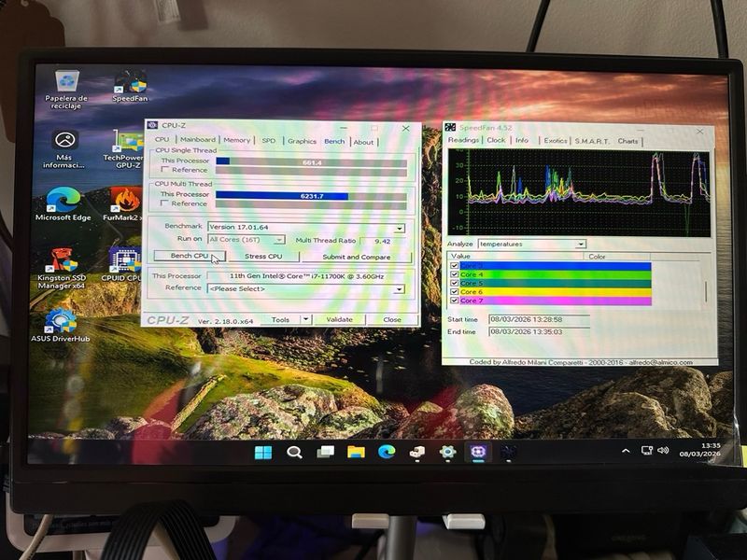
Task: Open the SpeedFan Clock tab
Action: 496,140
